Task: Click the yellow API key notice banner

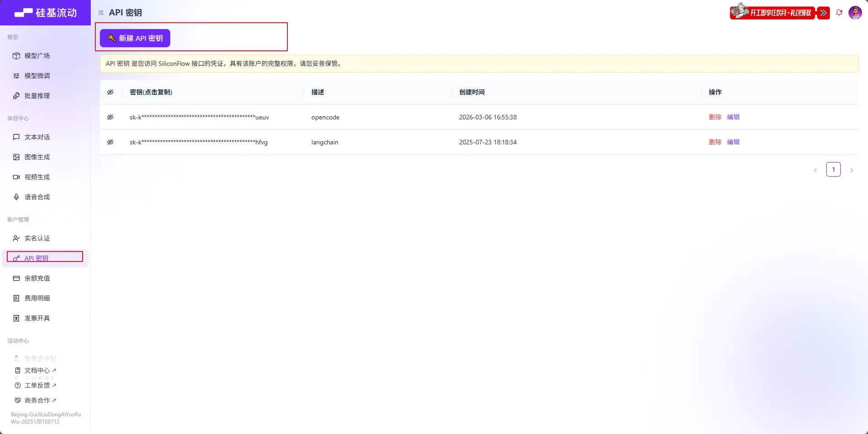Action: (479, 64)
